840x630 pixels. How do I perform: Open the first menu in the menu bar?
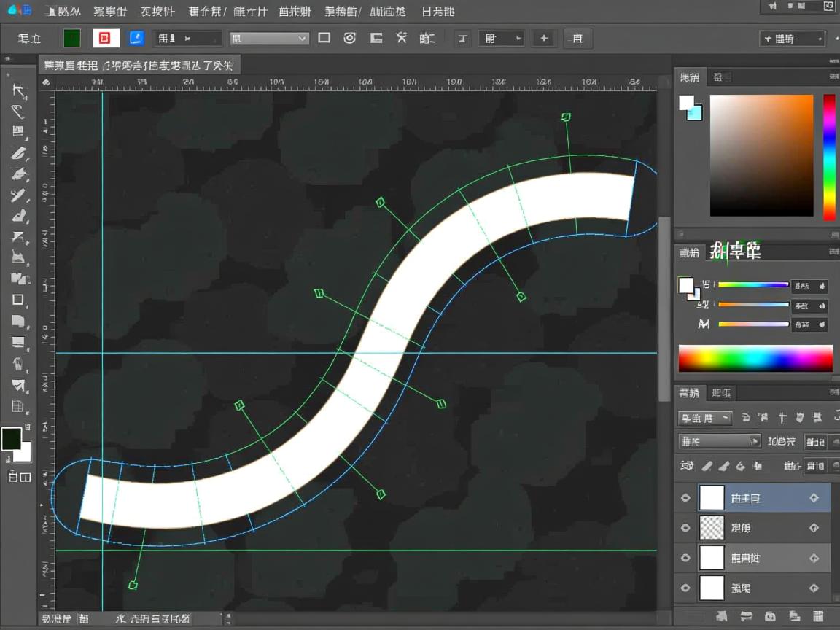[x=62, y=11]
